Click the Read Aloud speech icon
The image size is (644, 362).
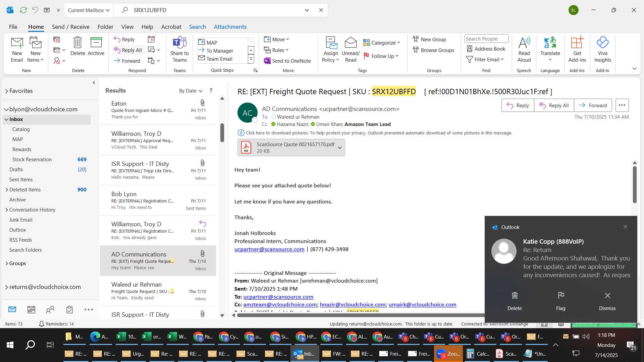pyautogui.click(x=524, y=50)
